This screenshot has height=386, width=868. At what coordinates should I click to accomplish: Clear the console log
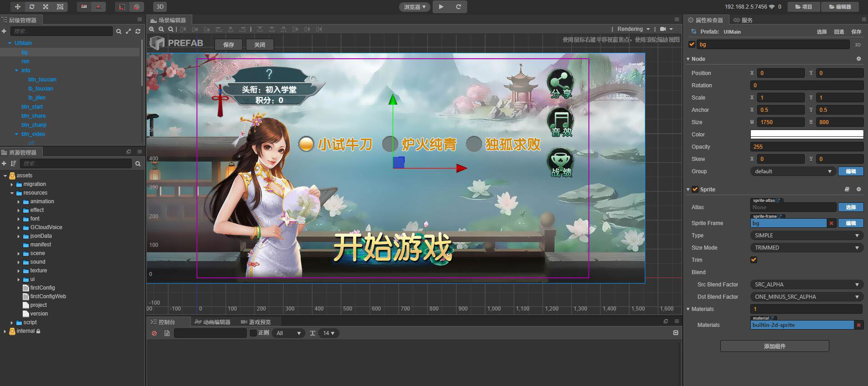coord(155,333)
